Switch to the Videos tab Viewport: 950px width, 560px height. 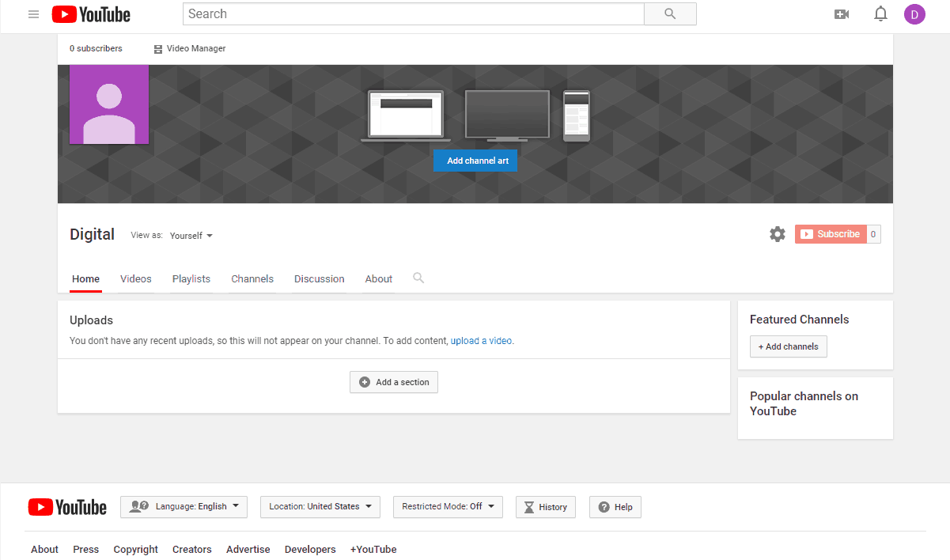(136, 278)
